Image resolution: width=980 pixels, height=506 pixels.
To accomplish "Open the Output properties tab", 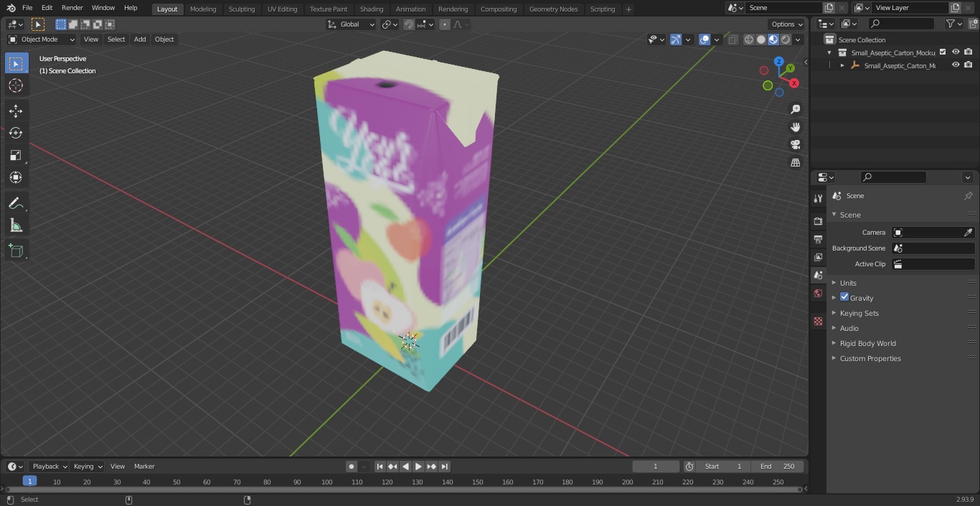I will (818, 239).
